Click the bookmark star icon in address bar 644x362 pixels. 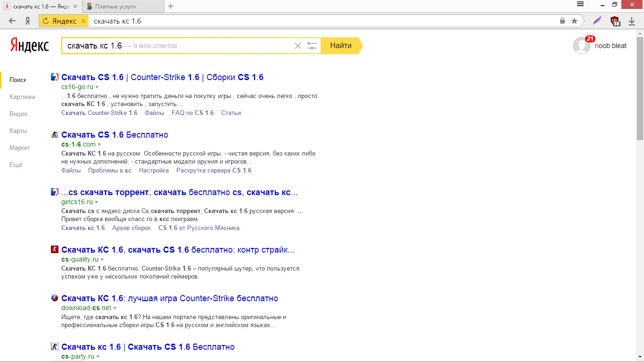click(x=574, y=21)
